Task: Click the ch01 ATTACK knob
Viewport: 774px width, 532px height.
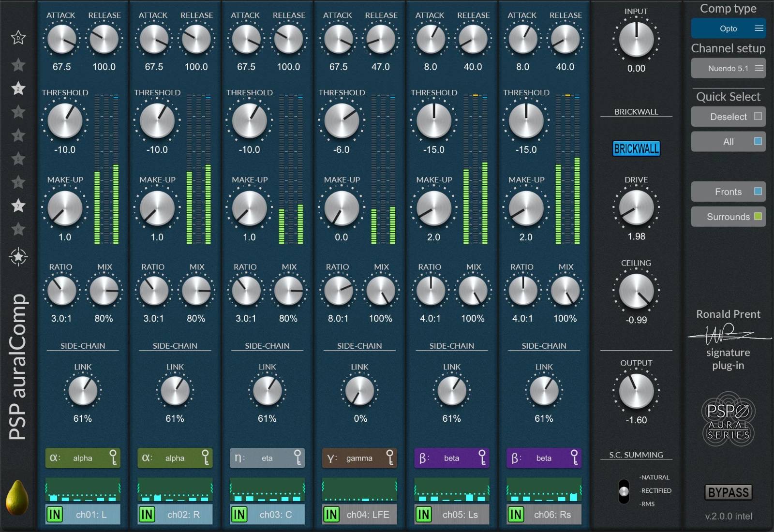Action: [61, 39]
